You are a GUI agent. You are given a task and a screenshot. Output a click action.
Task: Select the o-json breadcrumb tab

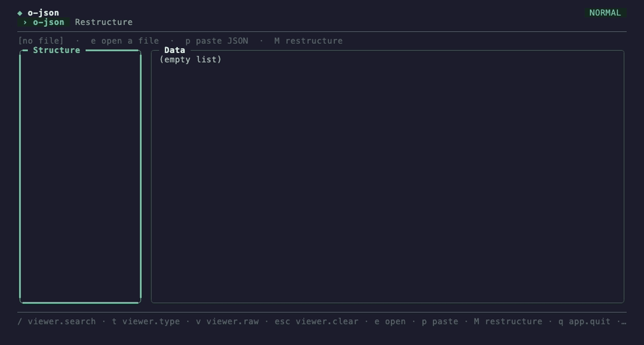pyautogui.click(x=44, y=22)
